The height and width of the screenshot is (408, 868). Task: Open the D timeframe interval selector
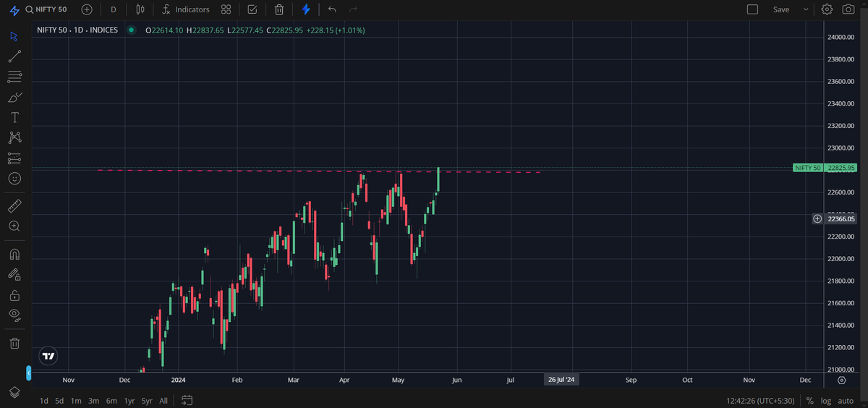[x=114, y=9]
